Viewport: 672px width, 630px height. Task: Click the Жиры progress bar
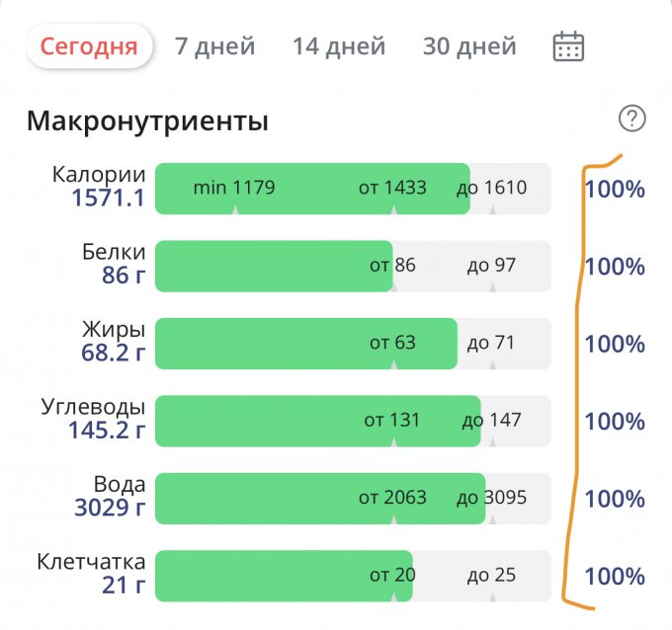353,343
